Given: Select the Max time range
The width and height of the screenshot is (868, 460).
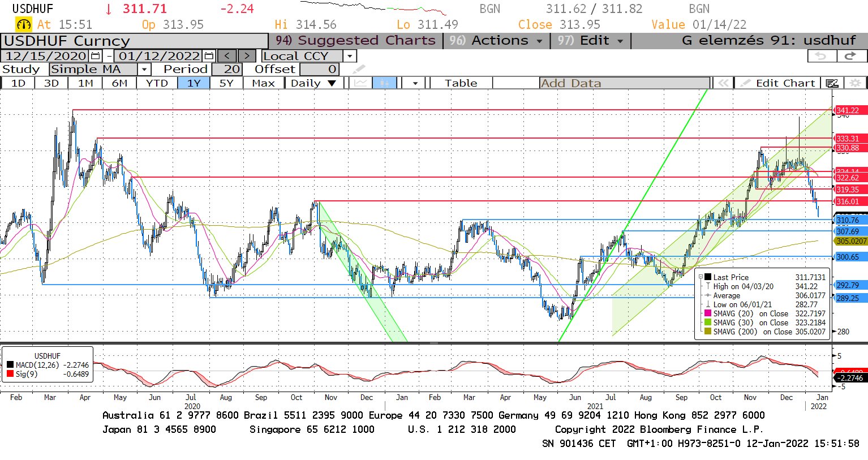Looking at the screenshot, I should (263, 83).
